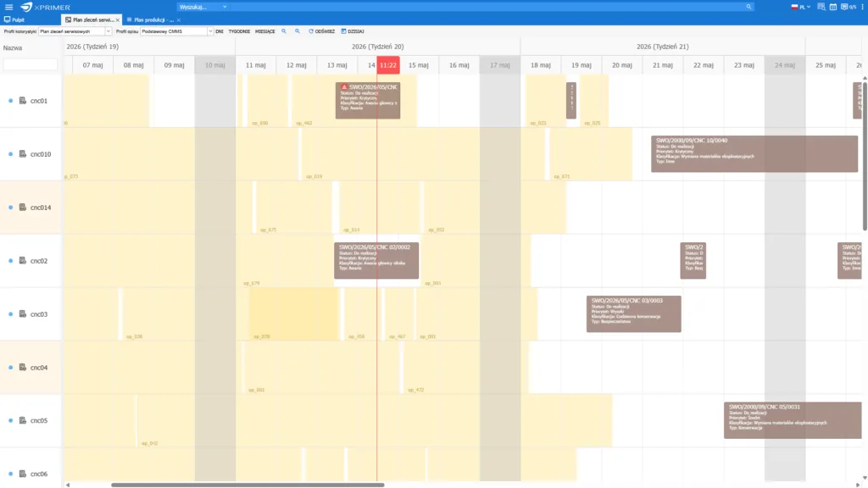Click the machine icon of cnc02
The image size is (868, 488).
(x=23, y=261)
